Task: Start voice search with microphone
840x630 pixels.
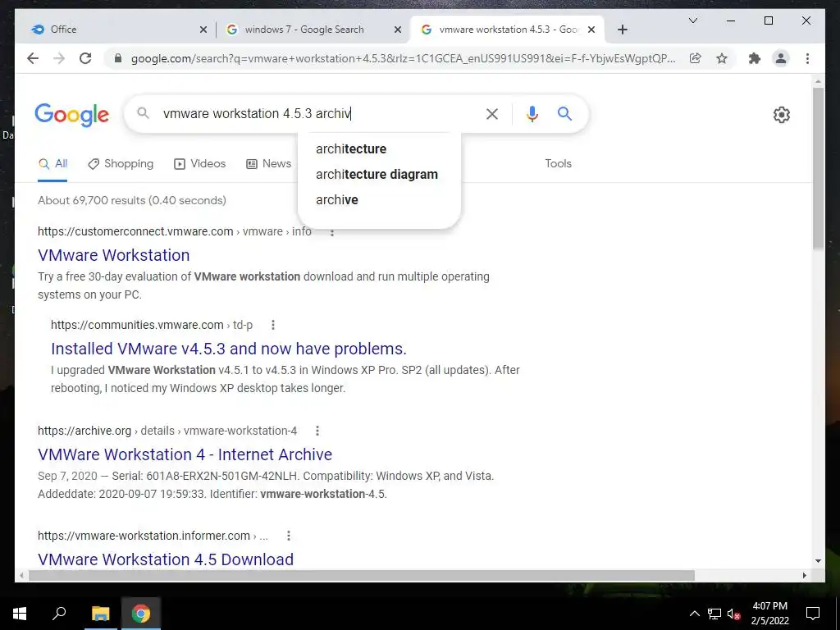Action: 532,113
